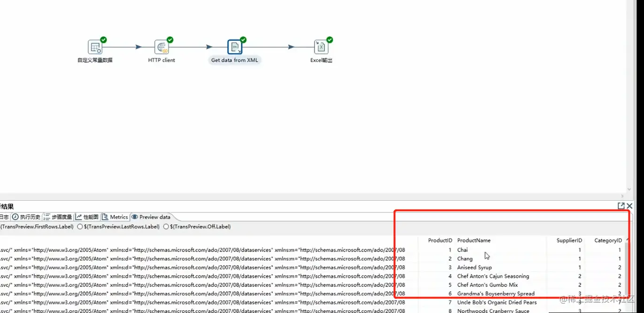This screenshot has width=644, height=313.
Task: Select the Get data from XML step icon
Action: (235, 47)
